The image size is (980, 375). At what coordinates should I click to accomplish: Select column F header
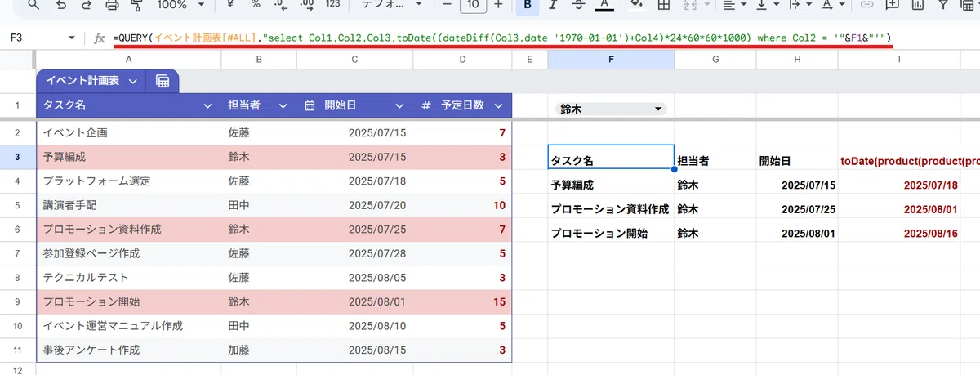tap(611, 60)
